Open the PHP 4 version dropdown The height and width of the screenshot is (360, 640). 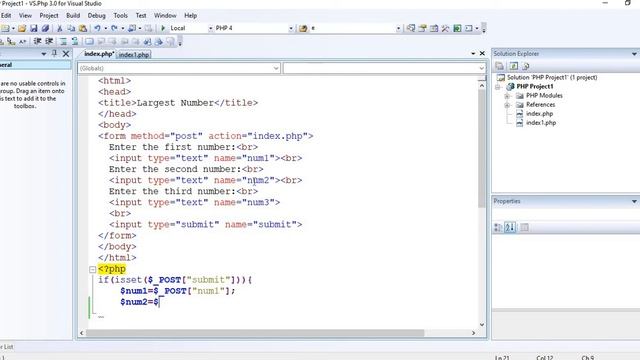(291, 28)
